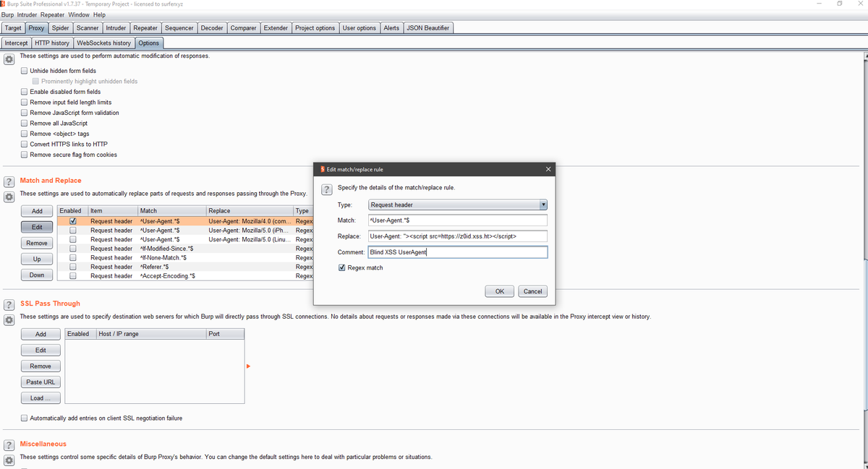The image size is (868, 469).
Task: Click the Miscellaneous section help icon
Action: point(9,444)
